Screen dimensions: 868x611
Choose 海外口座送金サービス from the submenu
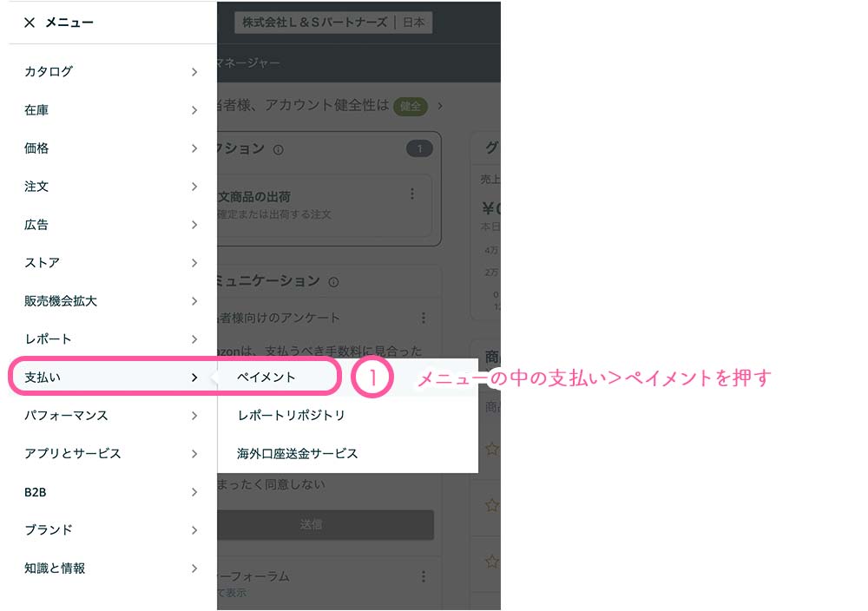[297, 453]
